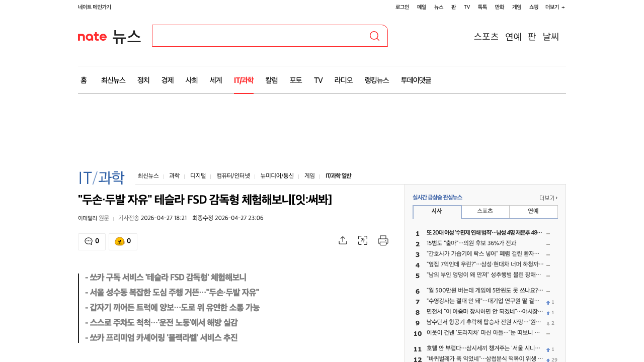The image size is (644, 362).
Task: Open 라디오 section
Action: click(x=344, y=80)
